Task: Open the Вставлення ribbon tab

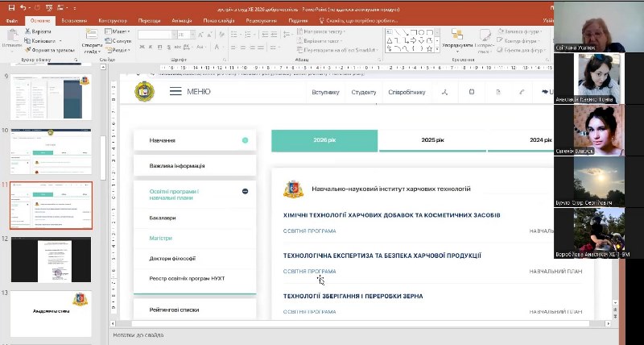Action: click(74, 21)
